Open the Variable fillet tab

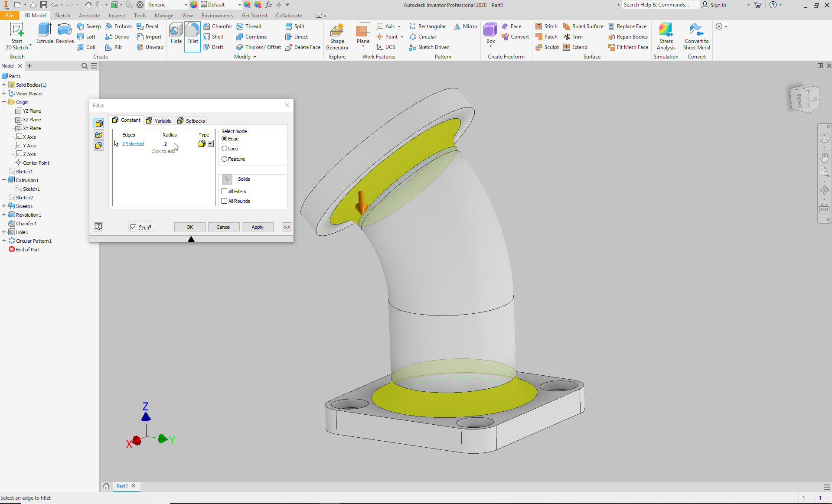pyautogui.click(x=159, y=121)
